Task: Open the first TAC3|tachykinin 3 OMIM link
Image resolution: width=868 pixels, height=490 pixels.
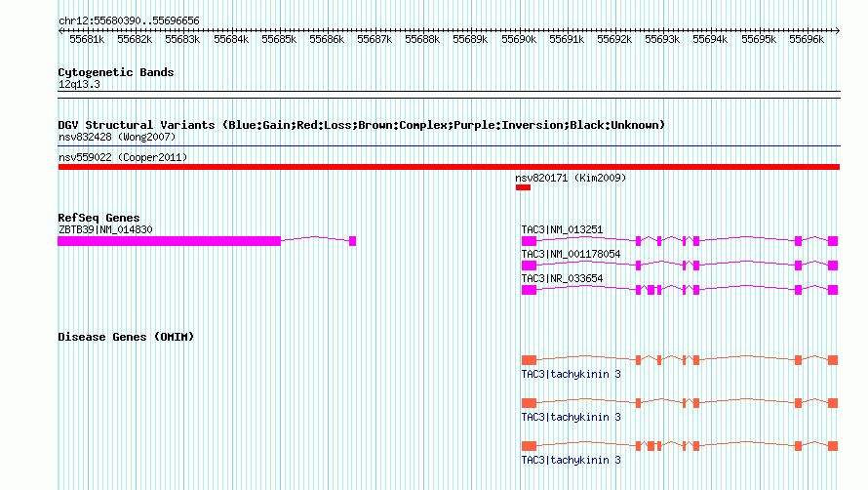Action: coord(571,374)
